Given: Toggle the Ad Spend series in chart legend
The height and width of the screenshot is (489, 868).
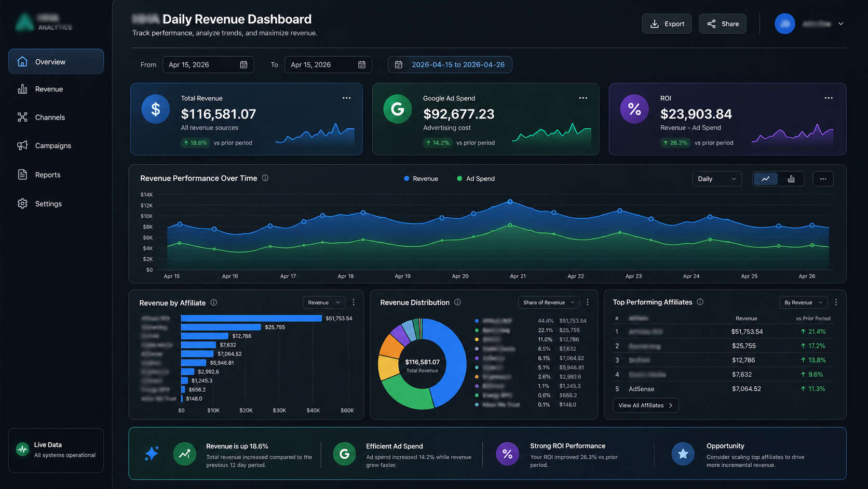Looking at the screenshot, I should coord(476,179).
